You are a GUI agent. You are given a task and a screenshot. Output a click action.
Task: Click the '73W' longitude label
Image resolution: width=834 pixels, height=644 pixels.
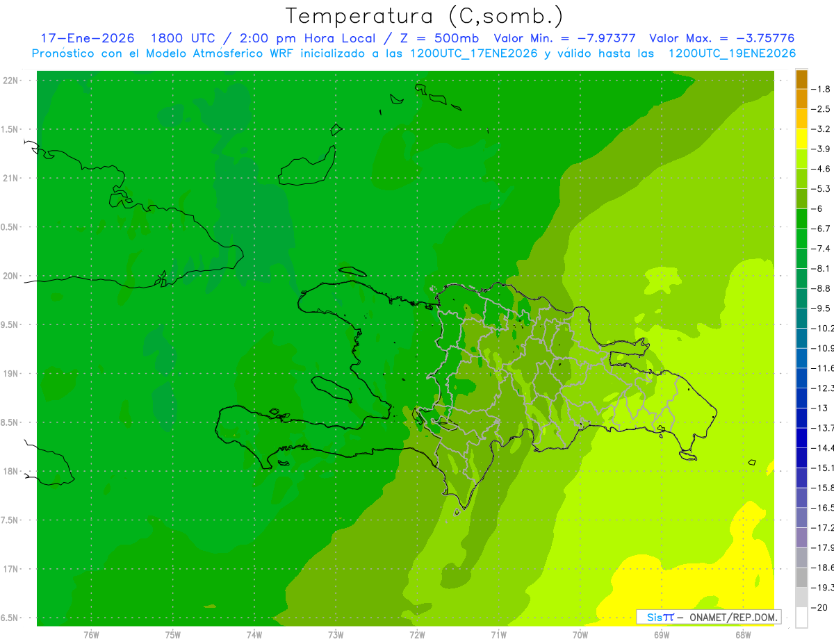[x=336, y=635]
